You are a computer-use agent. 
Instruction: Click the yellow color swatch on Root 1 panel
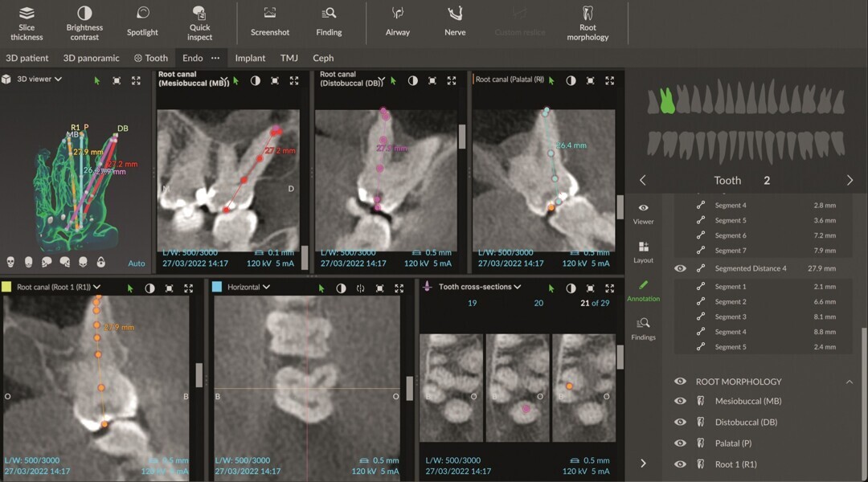point(7,287)
